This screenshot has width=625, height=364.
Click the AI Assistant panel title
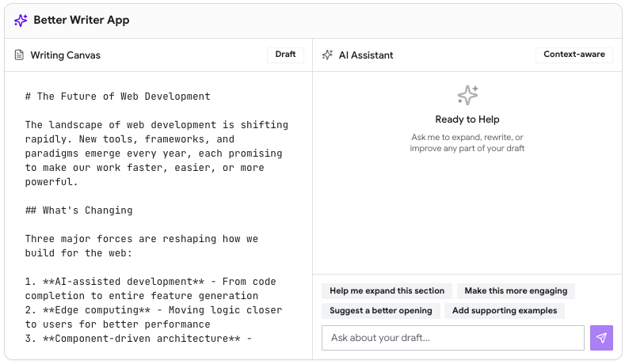[x=366, y=55]
